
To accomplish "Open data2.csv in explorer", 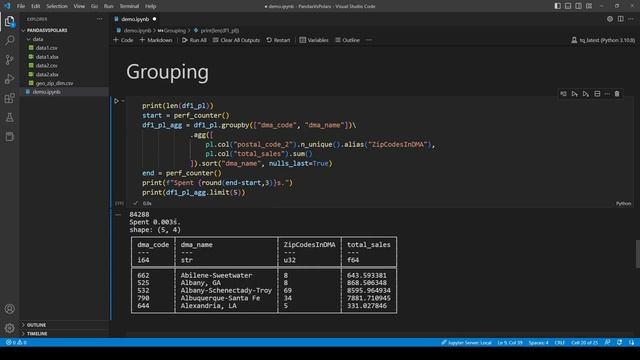I will coord(47,66).
